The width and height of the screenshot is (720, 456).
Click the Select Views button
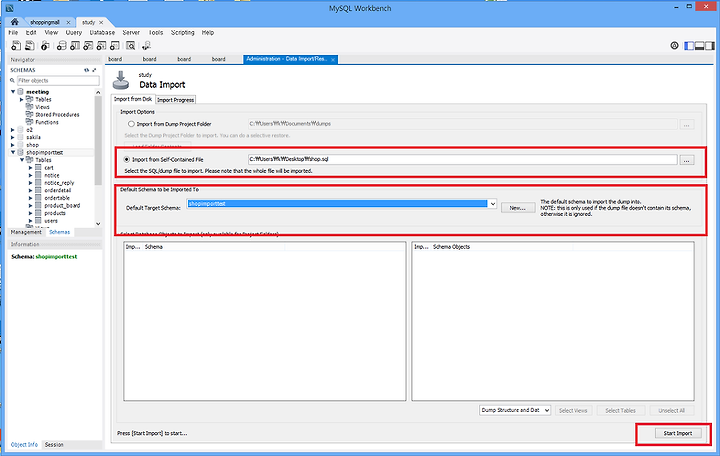(573, 411)
